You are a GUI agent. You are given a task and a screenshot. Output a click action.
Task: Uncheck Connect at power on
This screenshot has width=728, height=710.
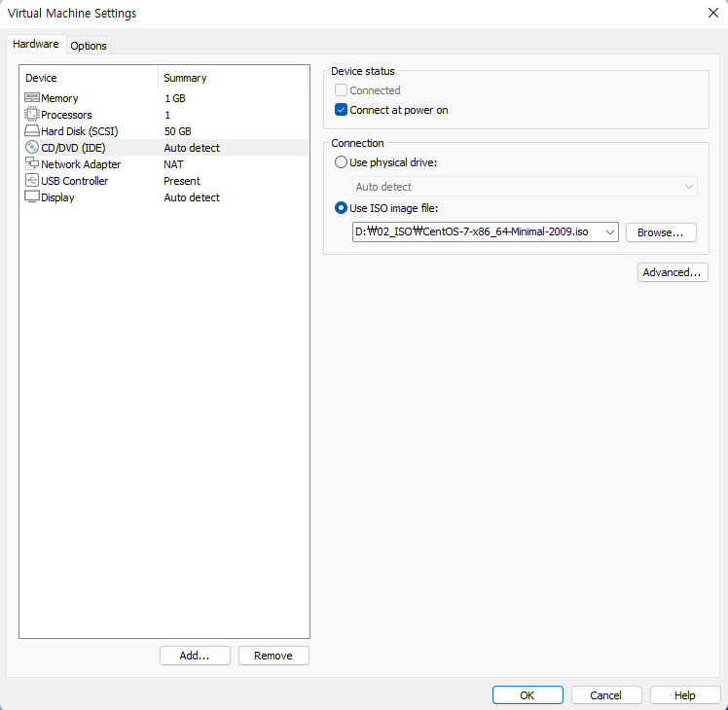pos(342,110)
